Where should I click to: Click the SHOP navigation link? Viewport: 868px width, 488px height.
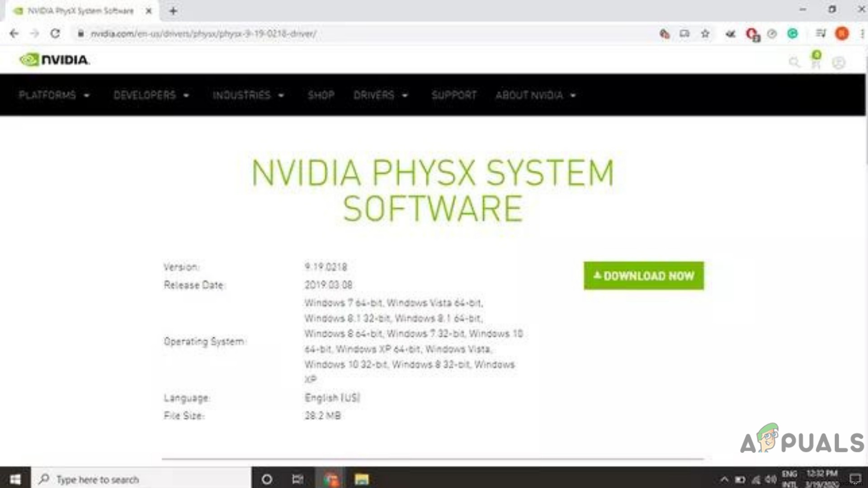pyautogui.click(x=321, y=95)
